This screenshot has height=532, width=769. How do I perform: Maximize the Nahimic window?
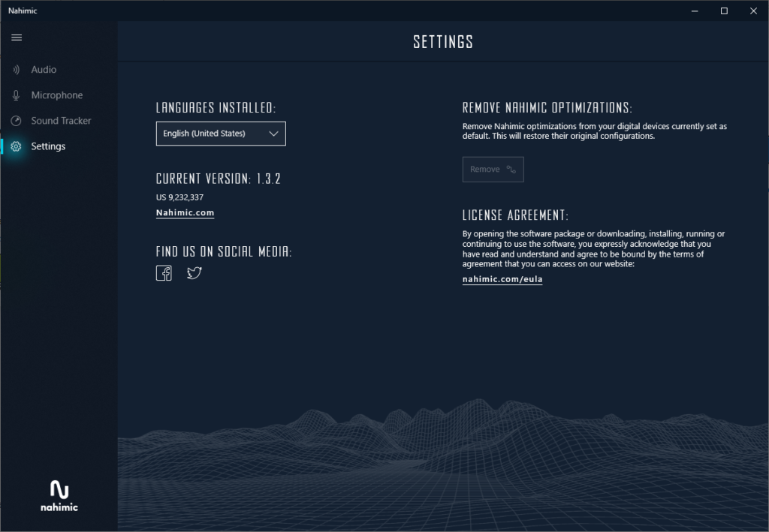click(724, 11)
